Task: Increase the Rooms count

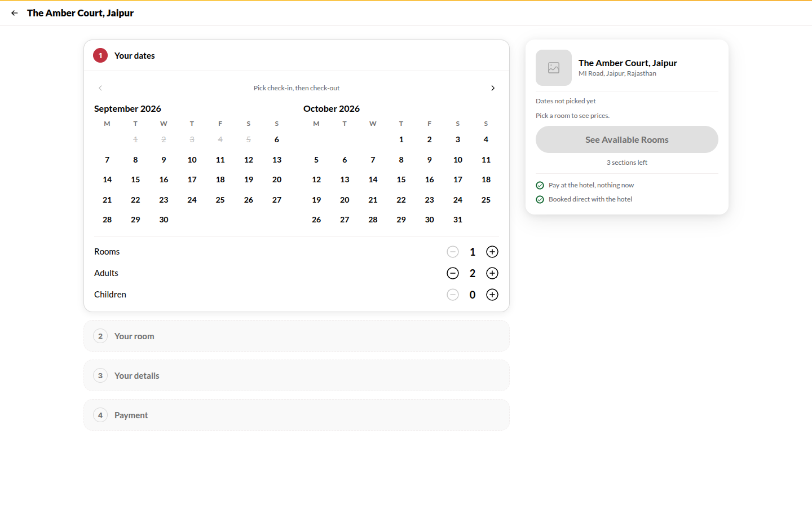Action: click(492, 252)
